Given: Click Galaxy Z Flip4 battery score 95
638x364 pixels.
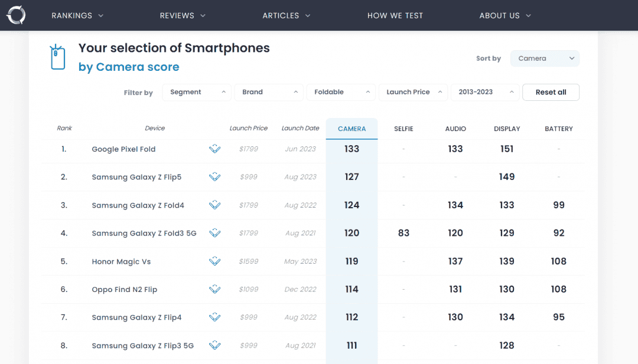Looking at the screenshot, I should pyautogui.click(x=559, y=317).
